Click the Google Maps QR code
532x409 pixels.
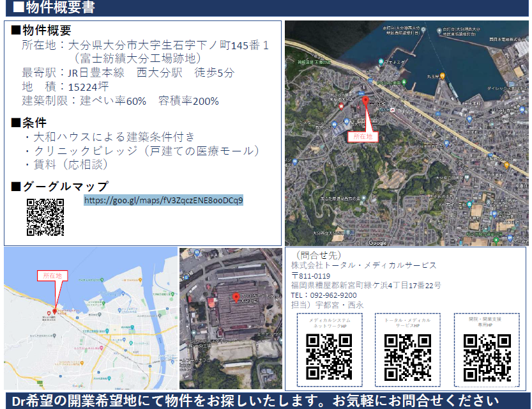pyautogui.click(x=45, y=218)
